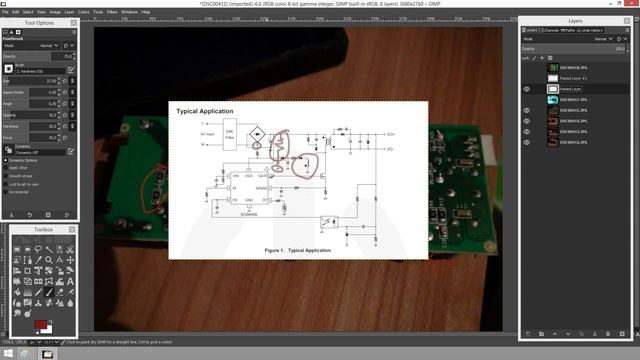Switch to the Channels tab

tap(551, 30)
